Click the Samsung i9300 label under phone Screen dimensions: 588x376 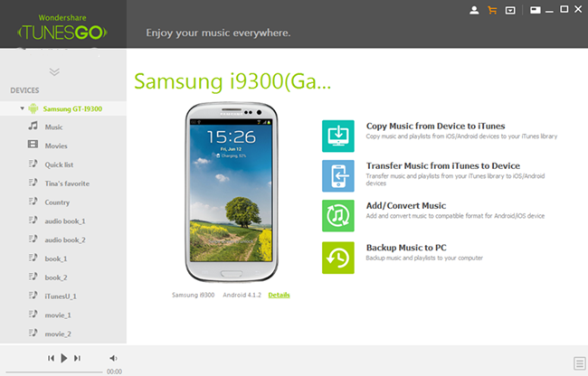pyautogui.click(x=193, y=296)
